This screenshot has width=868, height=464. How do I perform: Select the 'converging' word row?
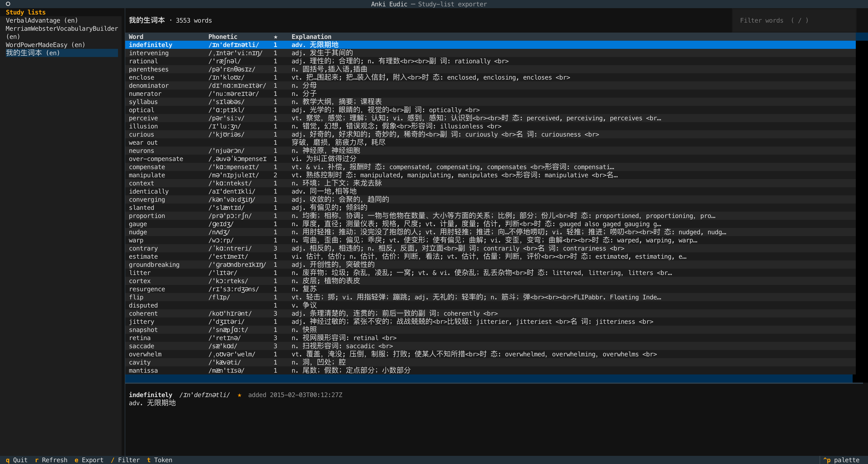click(x=490, y=199)
